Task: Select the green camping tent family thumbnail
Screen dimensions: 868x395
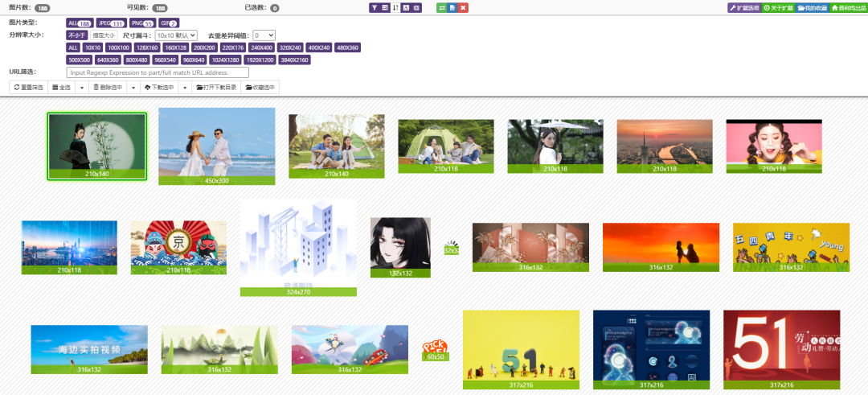Action: pyautogui.click(x=445, y=146)
